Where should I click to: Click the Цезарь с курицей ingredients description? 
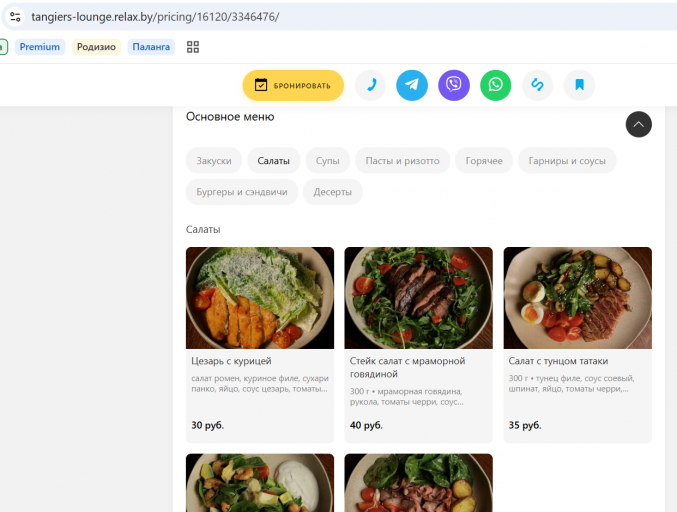coord(260,383)
